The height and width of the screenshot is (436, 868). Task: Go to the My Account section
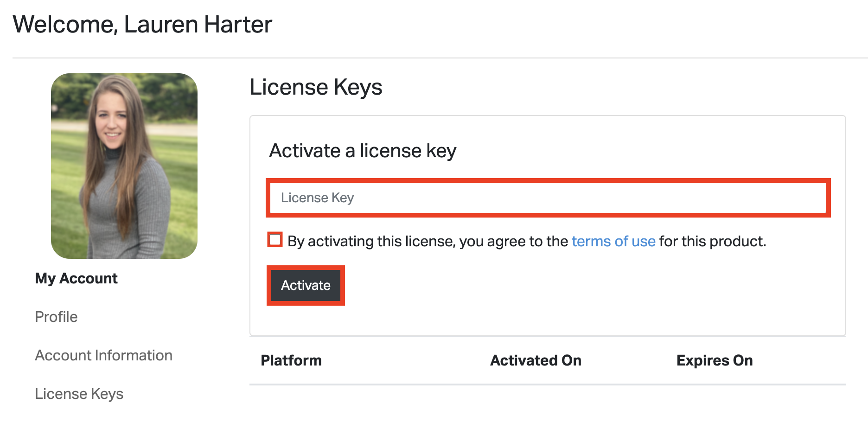pos(76,278)
